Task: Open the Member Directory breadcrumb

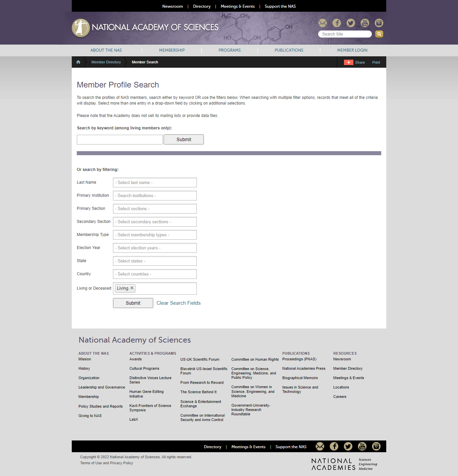Action: pos(106,62)
